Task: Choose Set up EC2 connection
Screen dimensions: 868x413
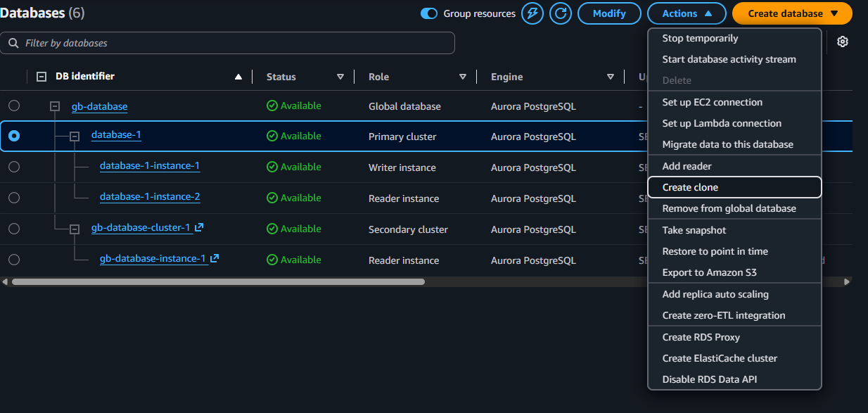Action: (x=734, y=102)
